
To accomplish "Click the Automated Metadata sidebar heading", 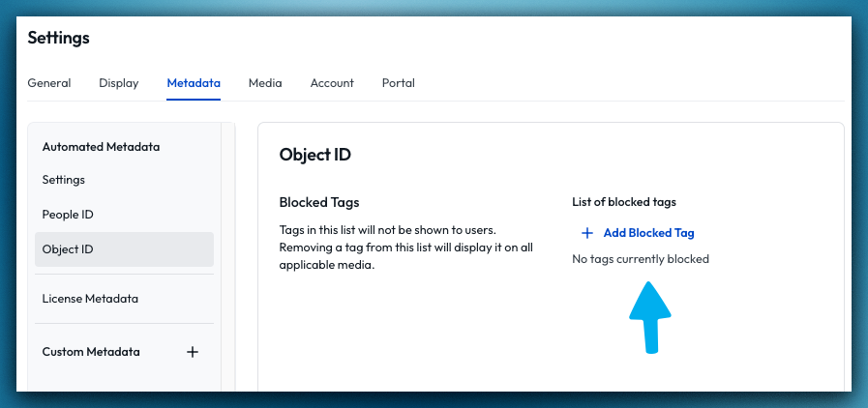I will (101, 147).
